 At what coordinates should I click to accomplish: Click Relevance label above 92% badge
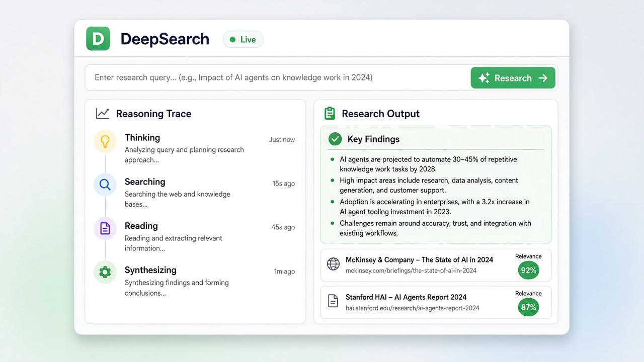pyautogui.click(x=528, y=256)
